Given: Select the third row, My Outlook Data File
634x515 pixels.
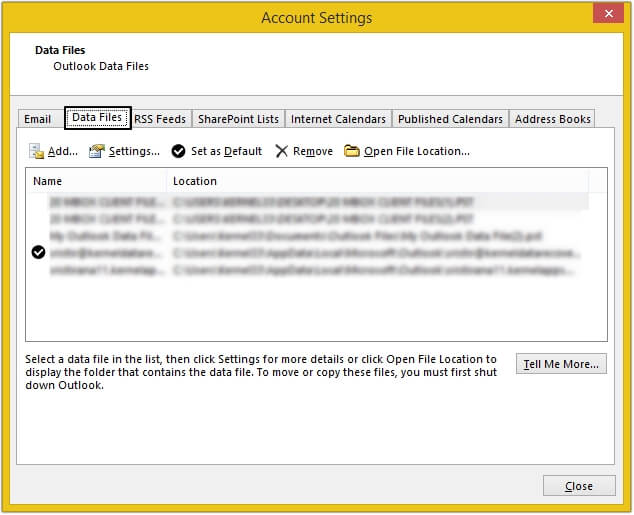Looking at the screenshot, I should 308,236.
